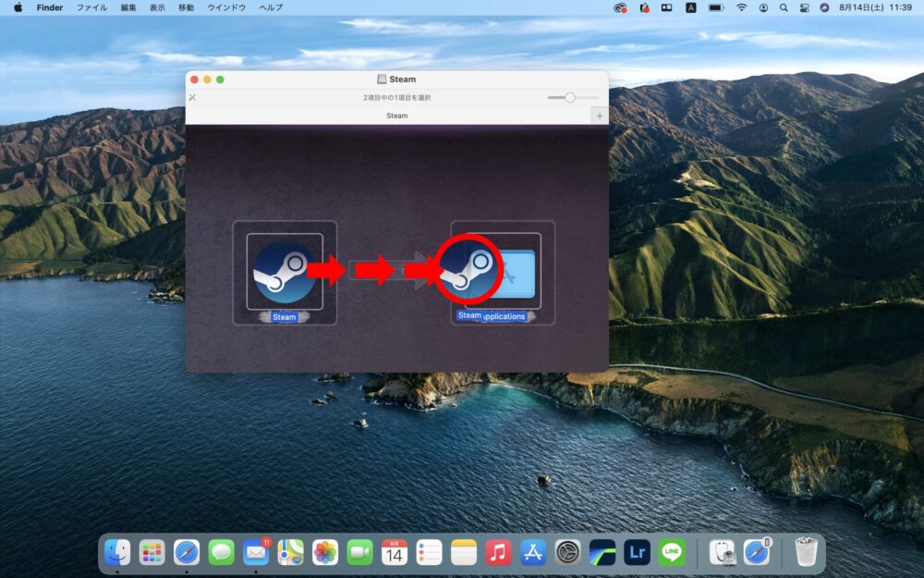Select the Steam app icon in the window
The height and width of the screenshot is (578, 924).
tap(285, 271)
